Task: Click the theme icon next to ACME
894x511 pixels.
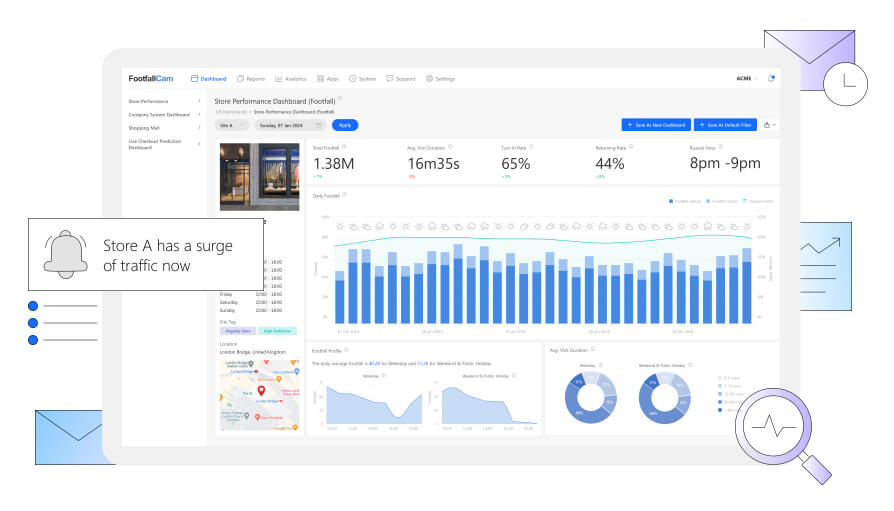Action: coord(771,78)
